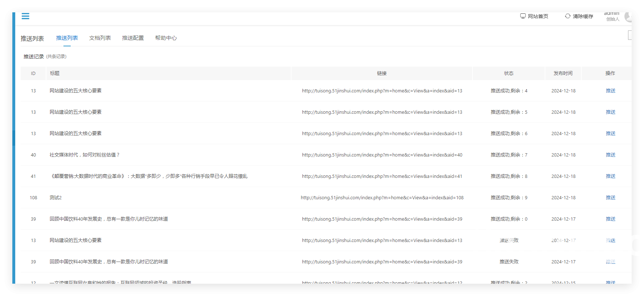The height and width of the screenshot is (296, 644).
Task: Select the status 推送成功,剩余：0
Action: 509,219
